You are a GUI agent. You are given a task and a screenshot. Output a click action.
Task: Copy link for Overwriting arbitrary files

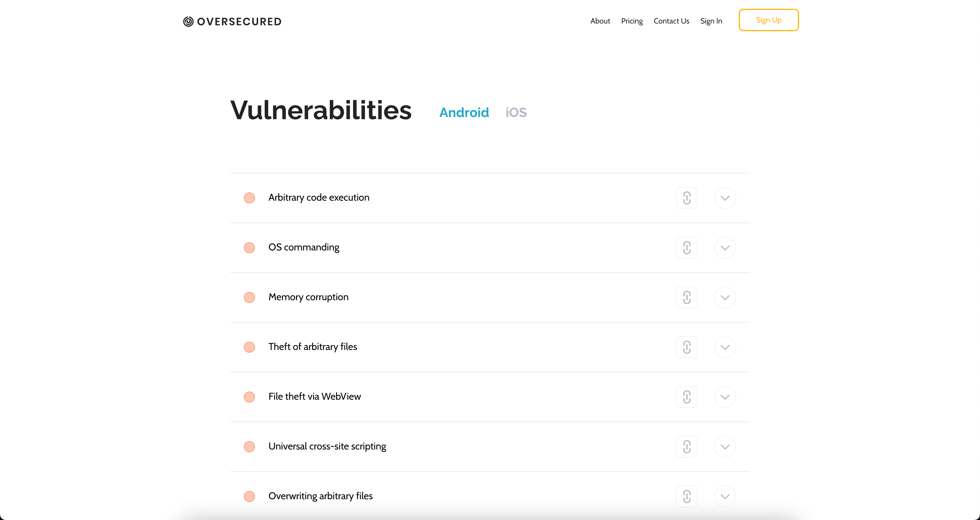(686, 496)
